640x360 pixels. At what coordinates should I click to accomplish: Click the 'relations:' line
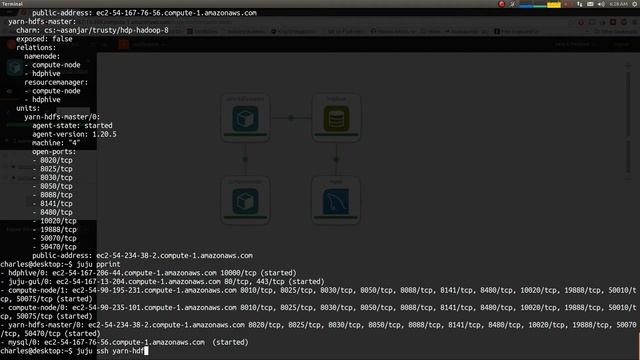tap(36, 47)
